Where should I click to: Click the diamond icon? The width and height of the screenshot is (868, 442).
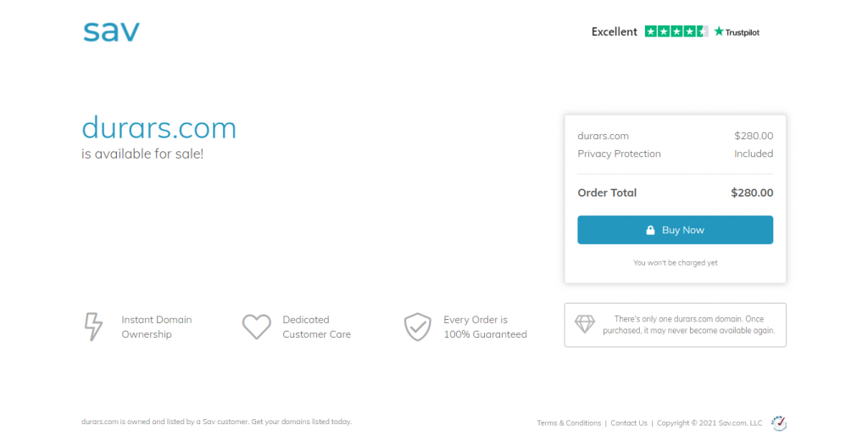tap(585, 324)
